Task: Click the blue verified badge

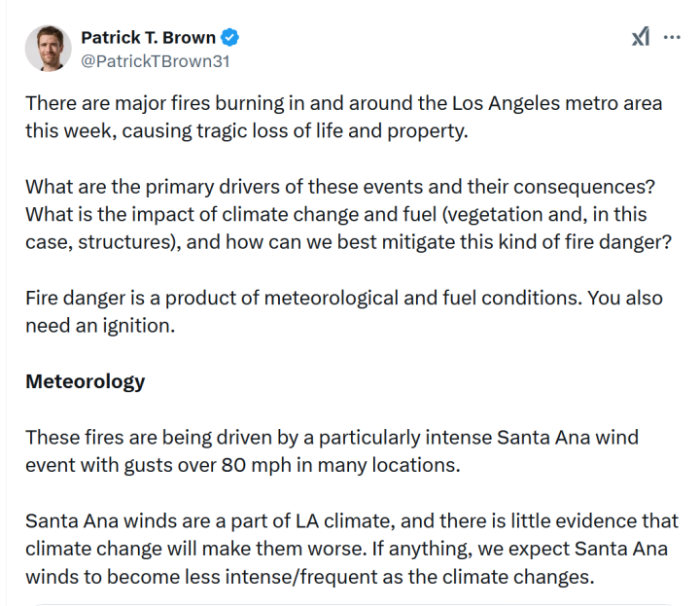Action: 230,38
